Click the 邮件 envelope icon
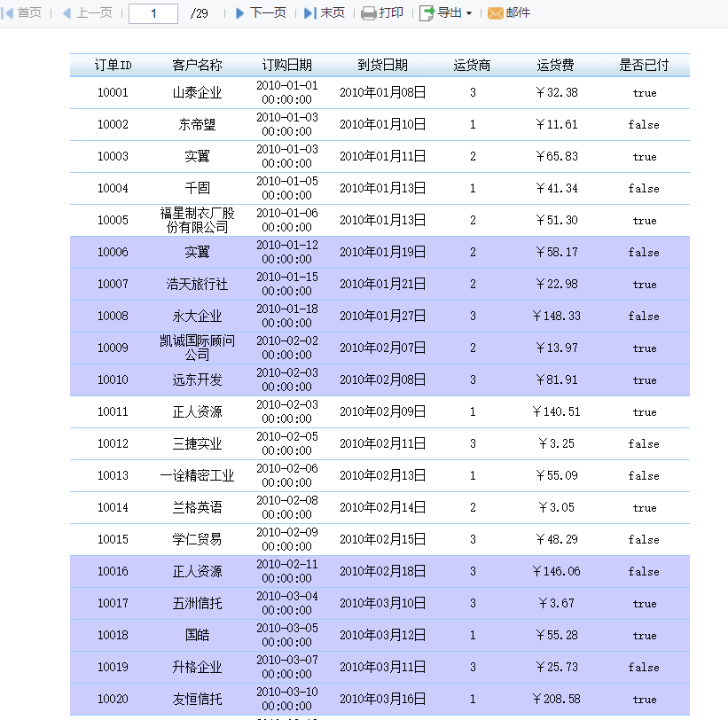The height and width of the screenshot is (720, 728). tap(496, 13)
